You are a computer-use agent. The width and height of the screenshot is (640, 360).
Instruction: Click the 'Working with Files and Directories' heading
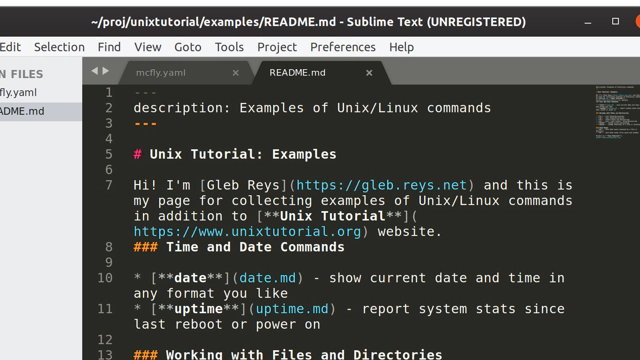pos(304,354)
